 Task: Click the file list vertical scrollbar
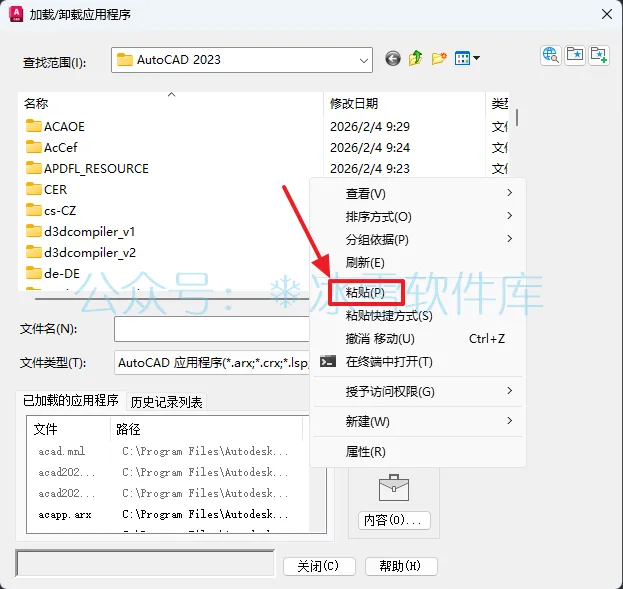[517, 118]
